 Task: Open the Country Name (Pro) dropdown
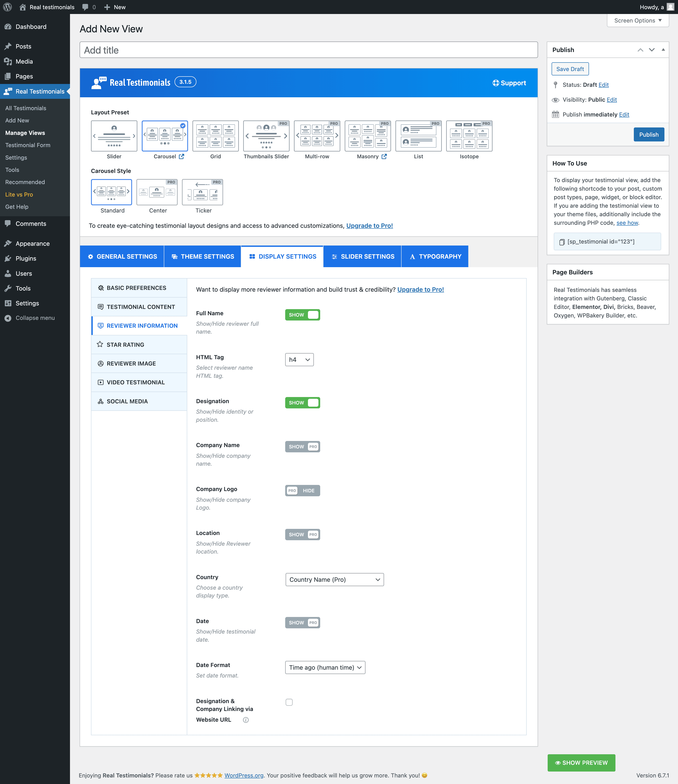click(335, 579)
